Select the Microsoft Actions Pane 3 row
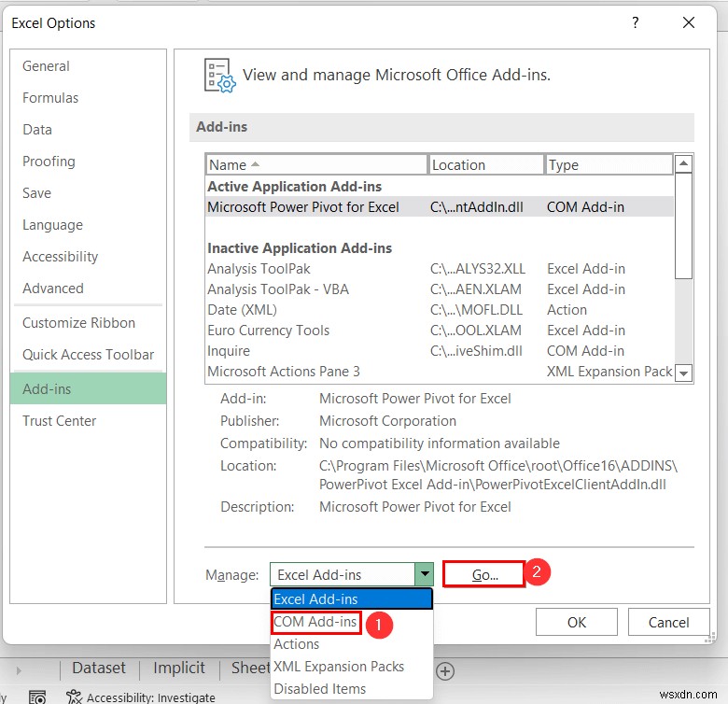The image size is (728, 704). 440,372
